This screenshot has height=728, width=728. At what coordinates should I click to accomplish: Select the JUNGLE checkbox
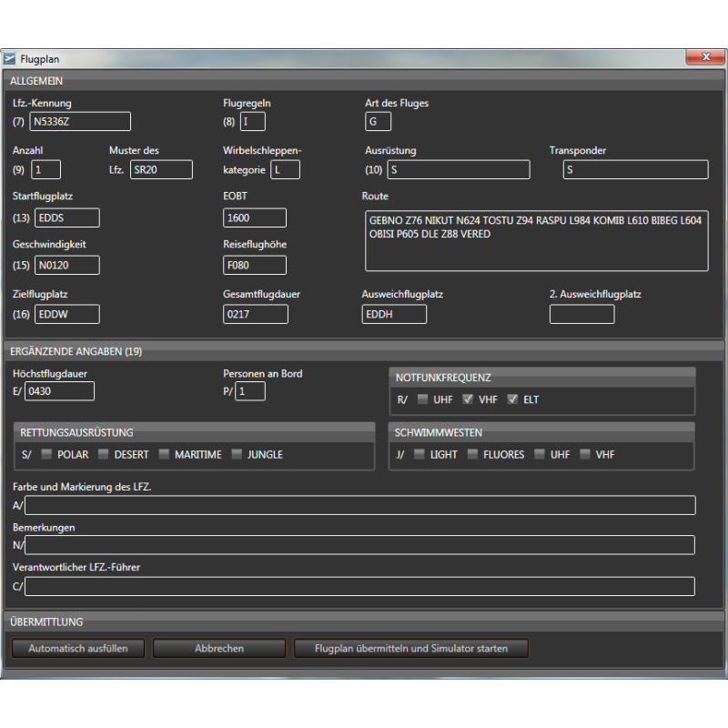(237, 454)
